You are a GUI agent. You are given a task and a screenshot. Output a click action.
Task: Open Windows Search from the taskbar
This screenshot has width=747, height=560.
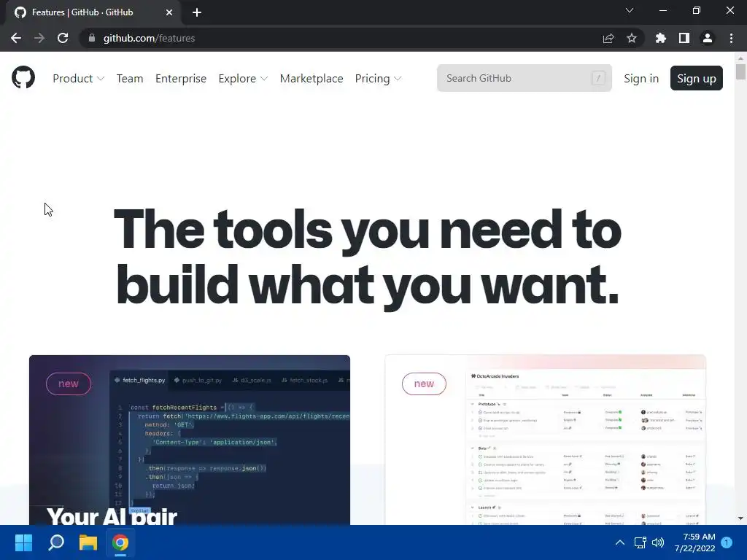pyautogui.click(x=56, y=542)
